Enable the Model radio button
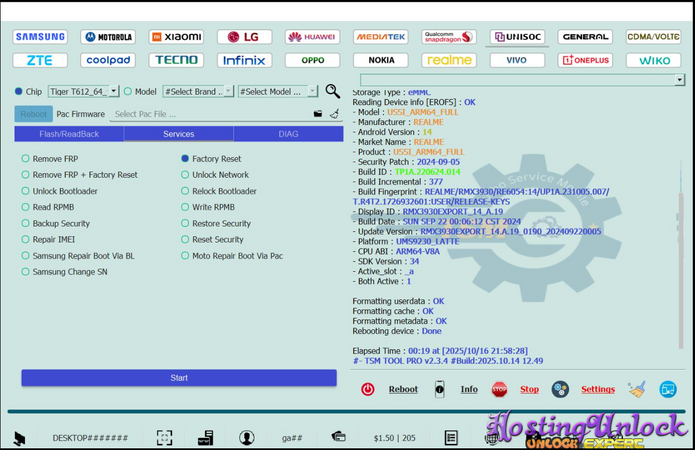The width and height of the screenshot is (695, 450). click(128, 92)
